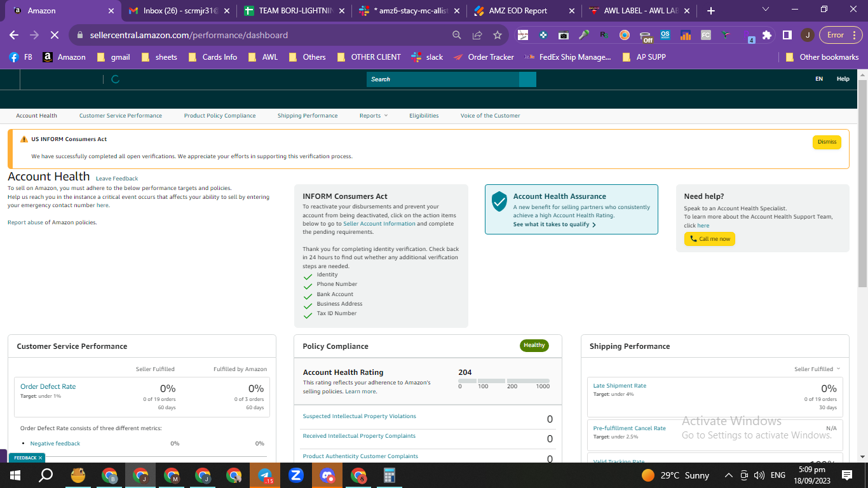
Task: Open the Eligibilities tab
Action: point(424,116)
